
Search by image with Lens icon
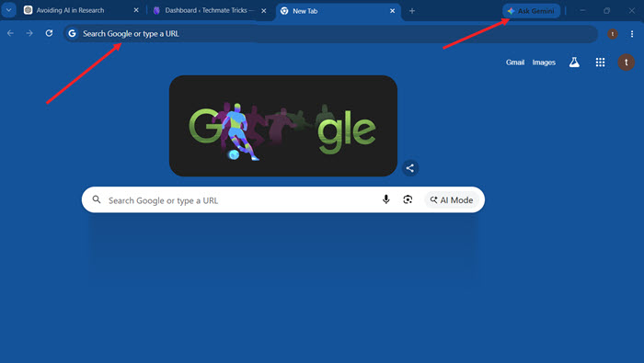pyautogui.click(x=408, y=199)
